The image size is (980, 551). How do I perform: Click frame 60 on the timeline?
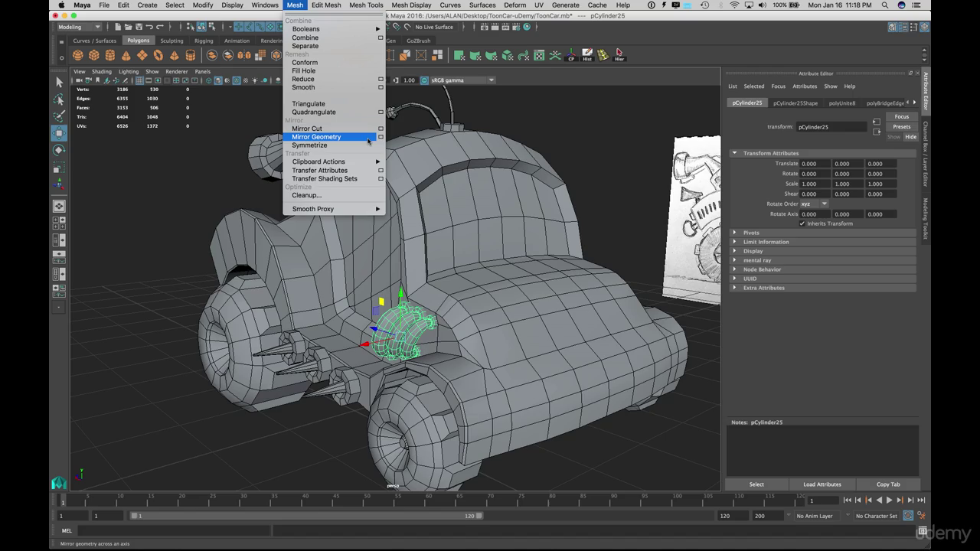point(429,501)
